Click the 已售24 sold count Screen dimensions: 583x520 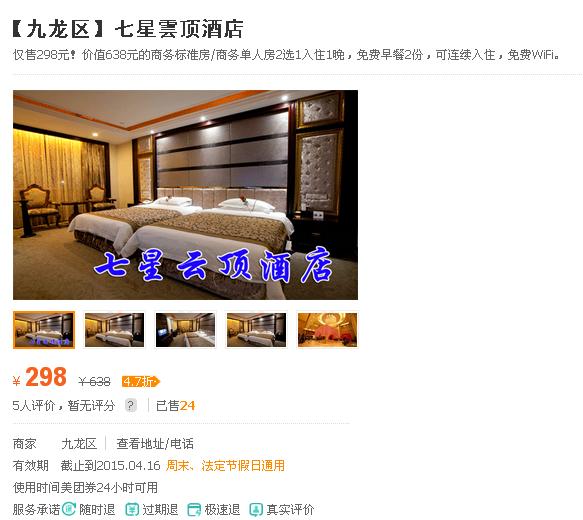(175, 405)
